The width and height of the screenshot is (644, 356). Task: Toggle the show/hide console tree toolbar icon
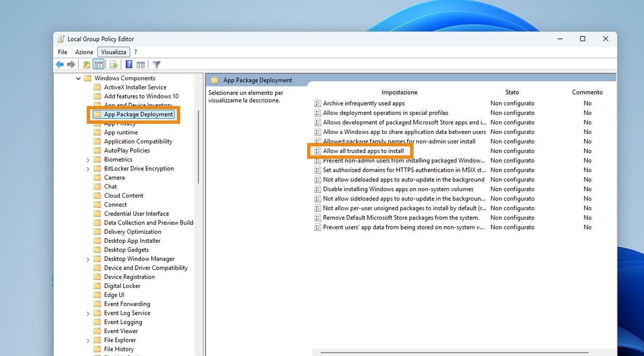[x=98, y=64]
